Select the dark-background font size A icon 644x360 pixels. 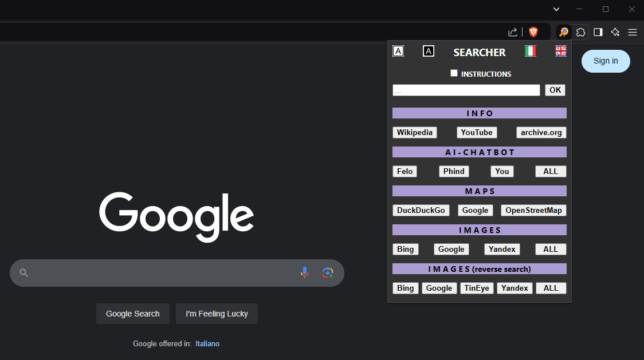tap(429, 51)
